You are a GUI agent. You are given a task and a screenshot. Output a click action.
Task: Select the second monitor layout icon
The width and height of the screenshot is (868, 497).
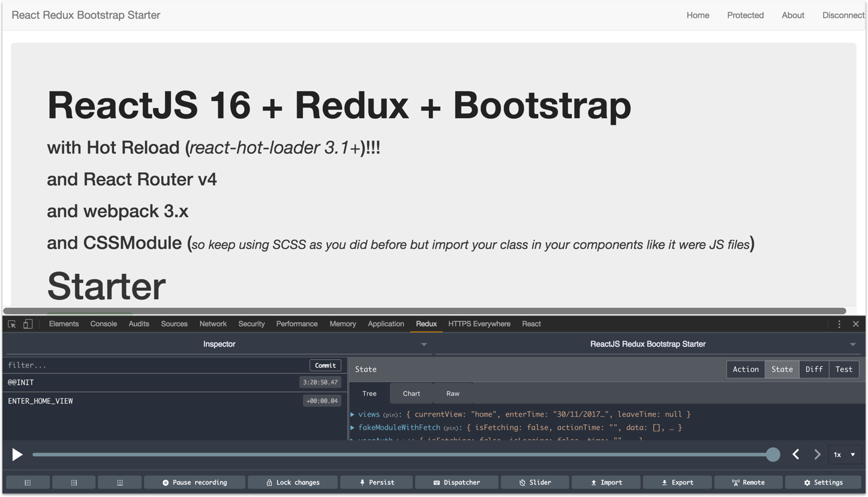pos(74,482)
